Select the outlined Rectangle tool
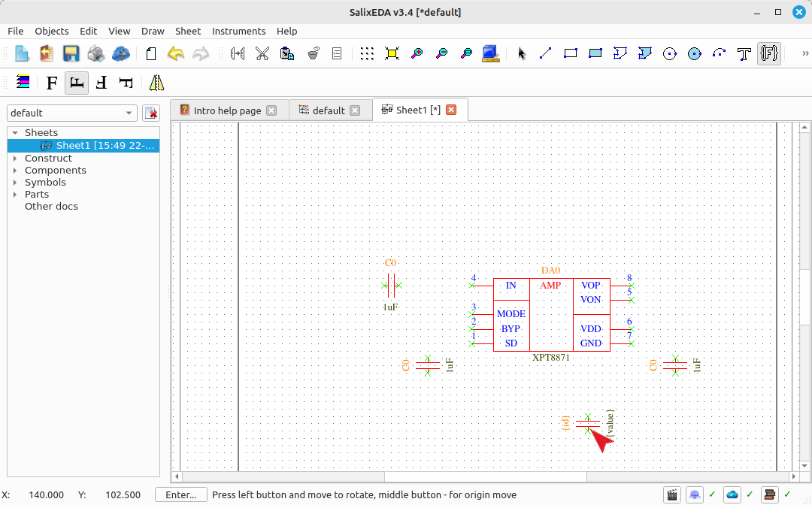Image resolution: width=812 pixels, height=505 pixels. click(x=570, y=53)
